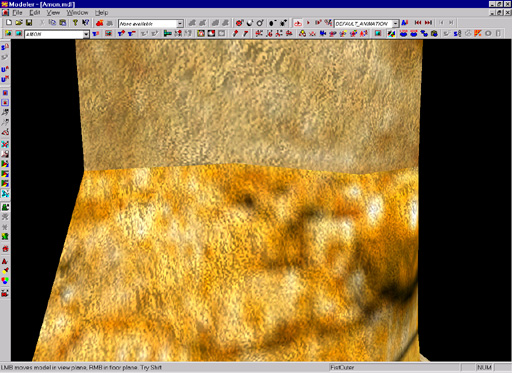Open the Window menu
The width and height of the screenshot is (512, 373).
pyautogui.click(x=77, y=13)
